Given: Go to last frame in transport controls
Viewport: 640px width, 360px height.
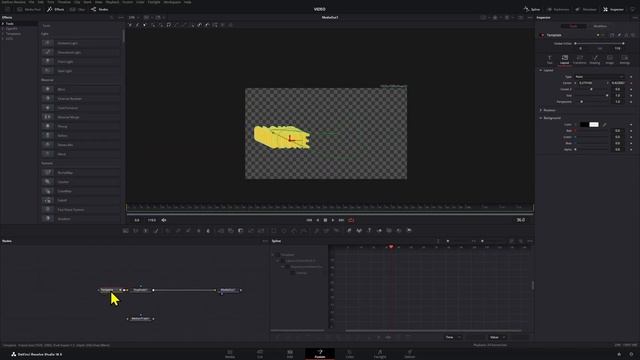Looking at the screenshot, I should coord(341,220).
